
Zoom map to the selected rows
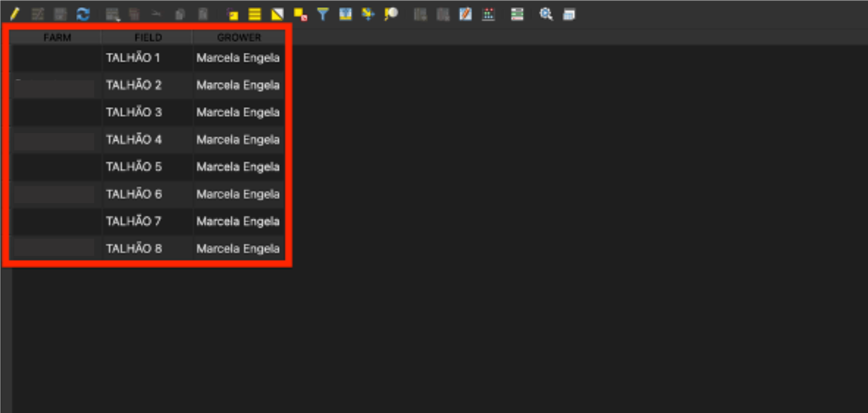[x=391, y=14]
